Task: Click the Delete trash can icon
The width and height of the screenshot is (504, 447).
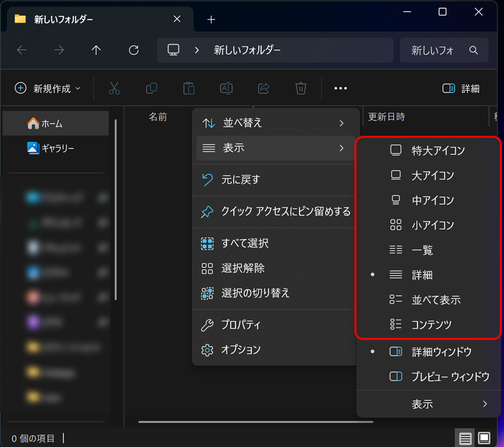Action: 301,88
